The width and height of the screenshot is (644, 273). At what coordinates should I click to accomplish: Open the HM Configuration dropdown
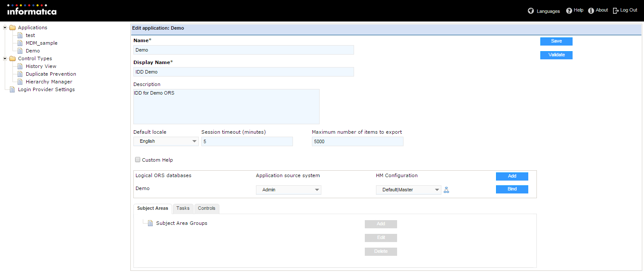click(408, 190)
